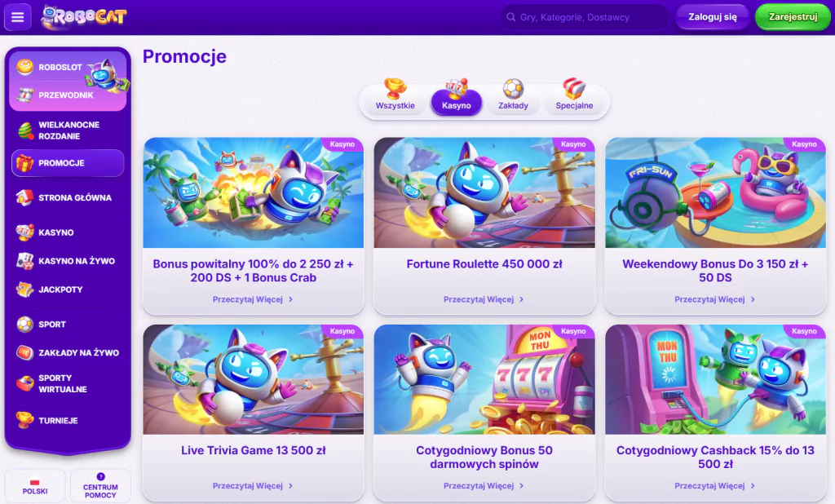The width and height of the screenshot is (835, 504).
Task: Select the Specjalne promotions tab
Action: point(574,96)
